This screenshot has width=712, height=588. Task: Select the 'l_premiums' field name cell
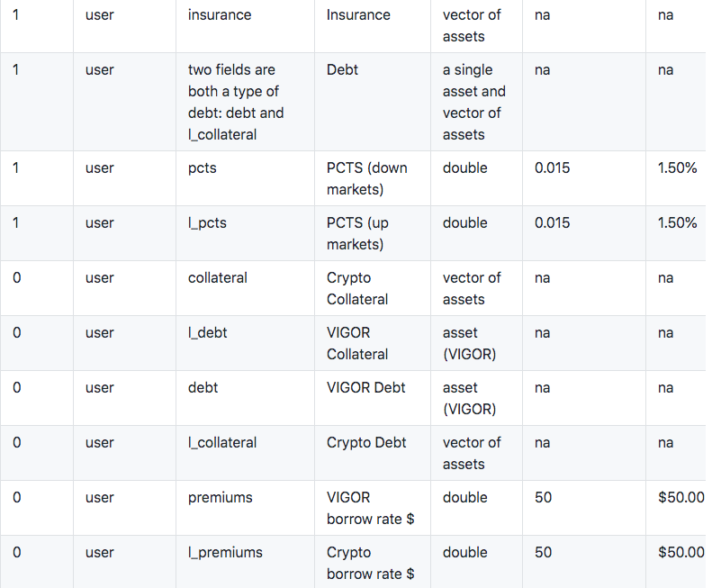[225, 553]
